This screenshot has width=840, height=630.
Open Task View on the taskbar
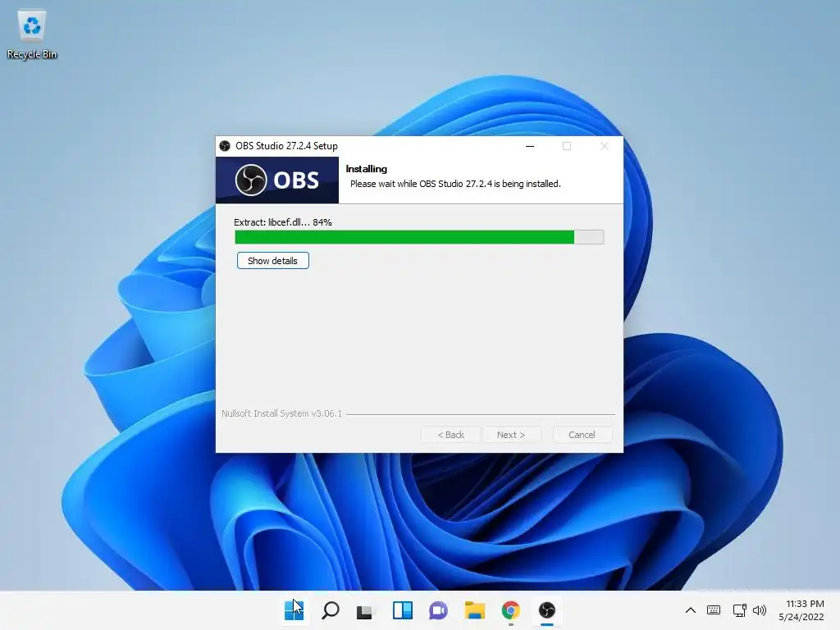(366, 610)
